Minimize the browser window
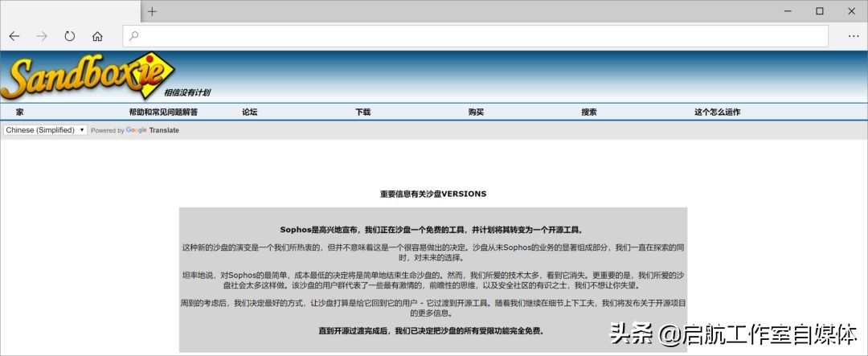The height and width of the screenshot is (356, 868). (x=788, y=11)
